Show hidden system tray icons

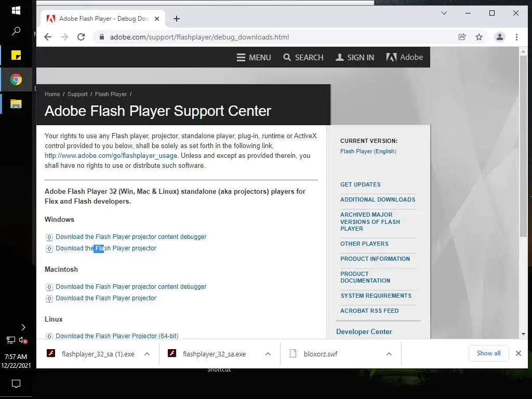[x=23, y=327]
